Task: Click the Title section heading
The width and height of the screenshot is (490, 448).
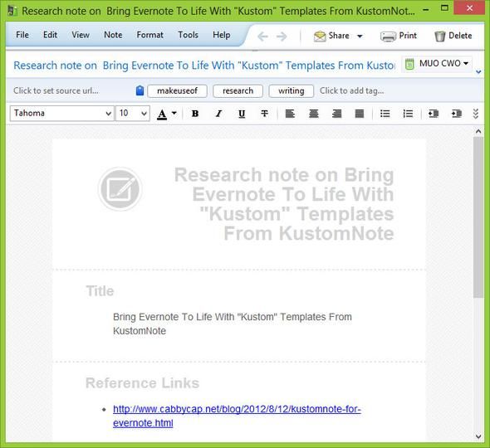Action: 100,291
